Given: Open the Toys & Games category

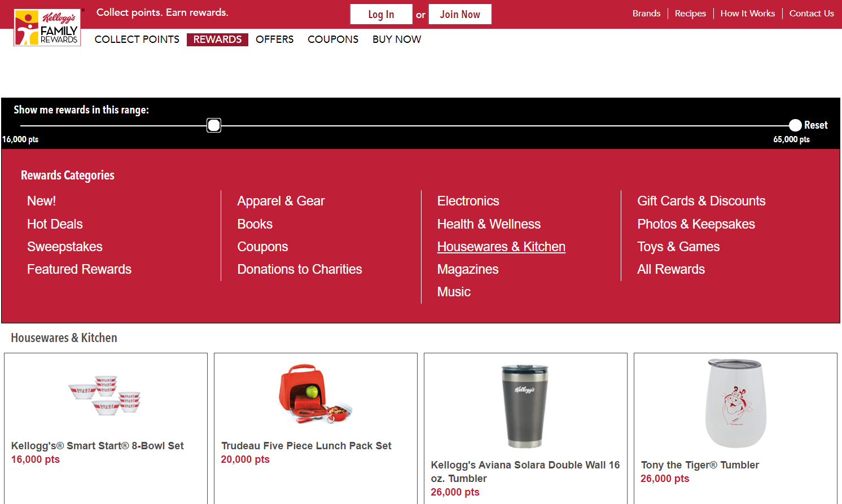Looking at the screenshot, I should [x=678, y=247].
